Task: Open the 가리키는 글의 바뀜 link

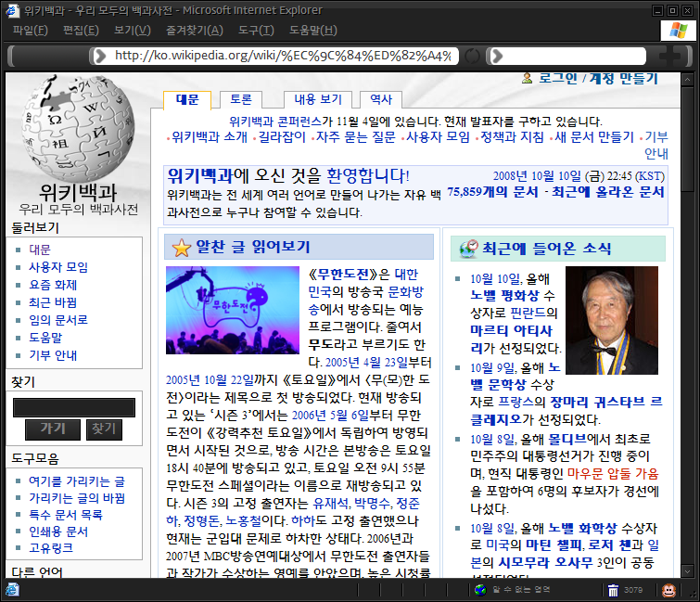Action: pos(77,498)
